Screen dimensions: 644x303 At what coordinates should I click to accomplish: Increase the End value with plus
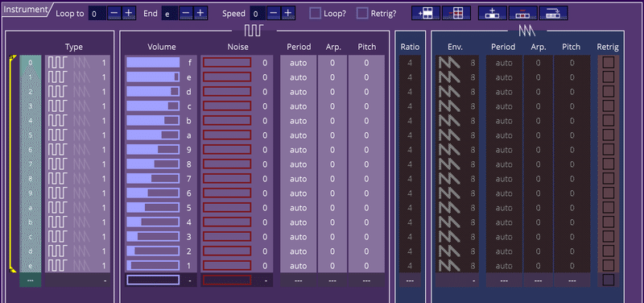(200, 13)
